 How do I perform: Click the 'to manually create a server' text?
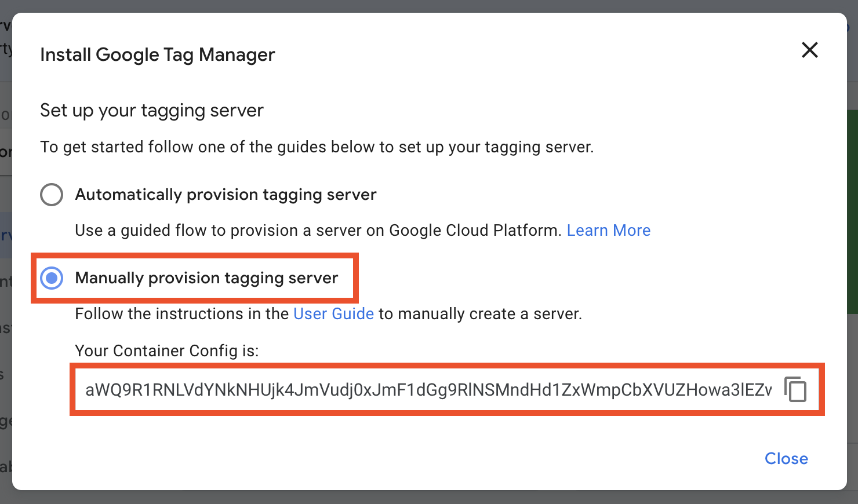(x=480, y=314)
